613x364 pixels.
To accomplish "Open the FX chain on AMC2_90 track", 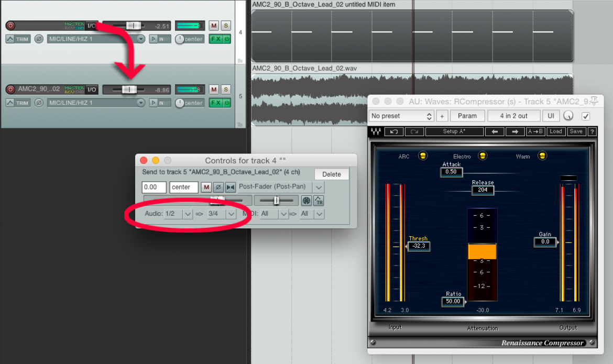I will pos(216,103).
